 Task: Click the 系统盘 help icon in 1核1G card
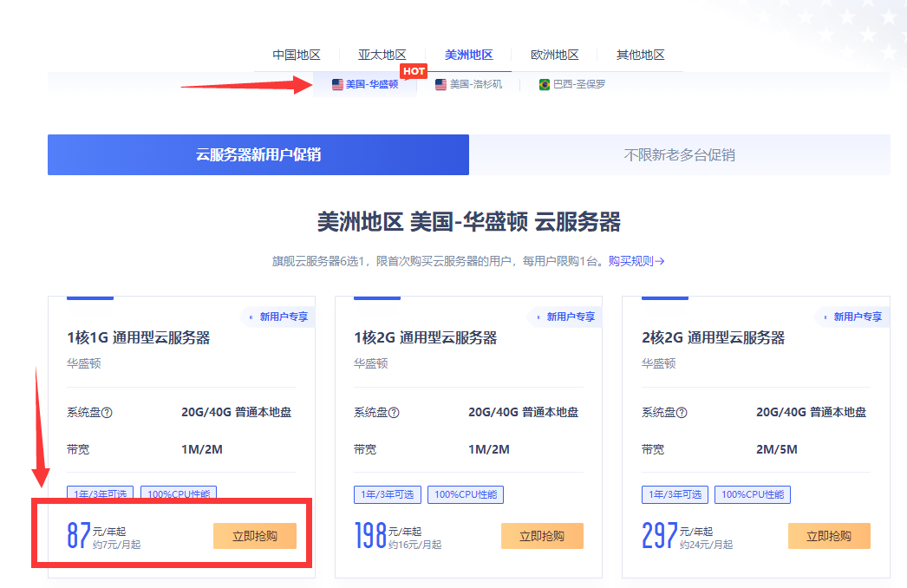[x=107, y=413]
